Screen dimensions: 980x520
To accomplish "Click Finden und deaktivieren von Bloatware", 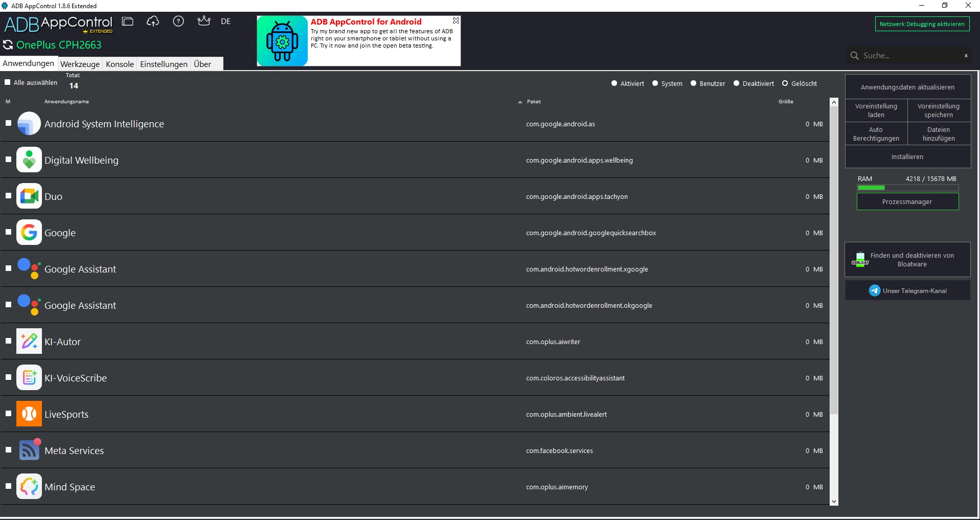I will [907, 260].
